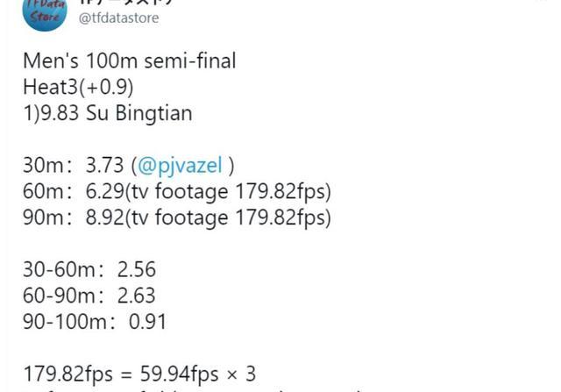
Task: Click the account display name above the handle
Action: tap(125, 2)
